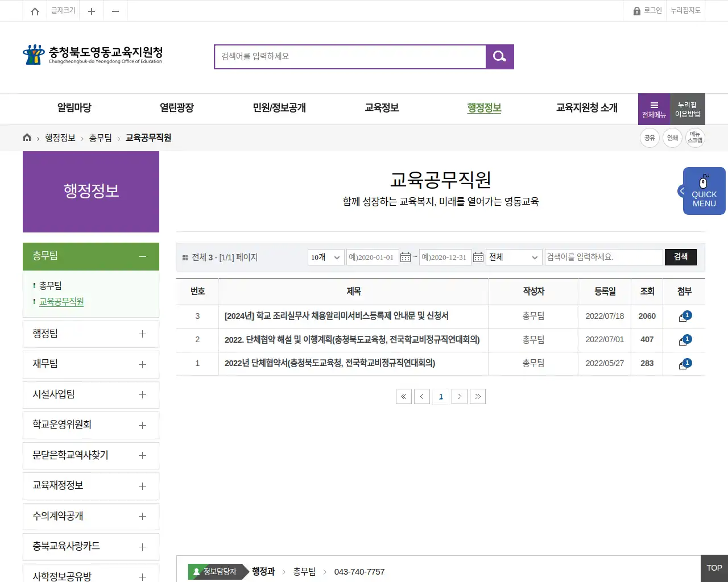Open the 민원/정보공개 menu
Image resolution: width=728 pixels, height=582 pixels.
(x=279, y=108)
